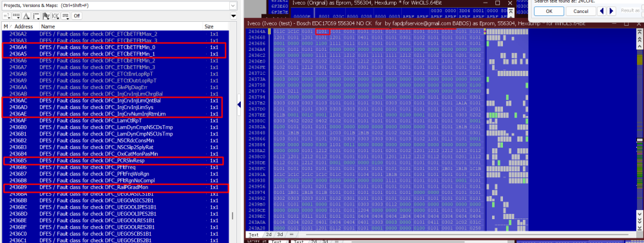Select map DFC_PFltRgnNoCompl
The image size is (644, 243).
coord(115,180)
